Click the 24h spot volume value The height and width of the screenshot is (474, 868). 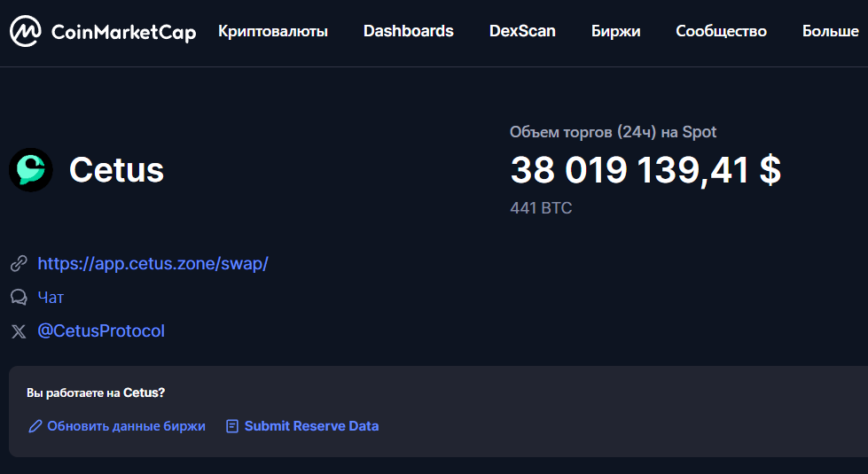(x=645, y=169)
